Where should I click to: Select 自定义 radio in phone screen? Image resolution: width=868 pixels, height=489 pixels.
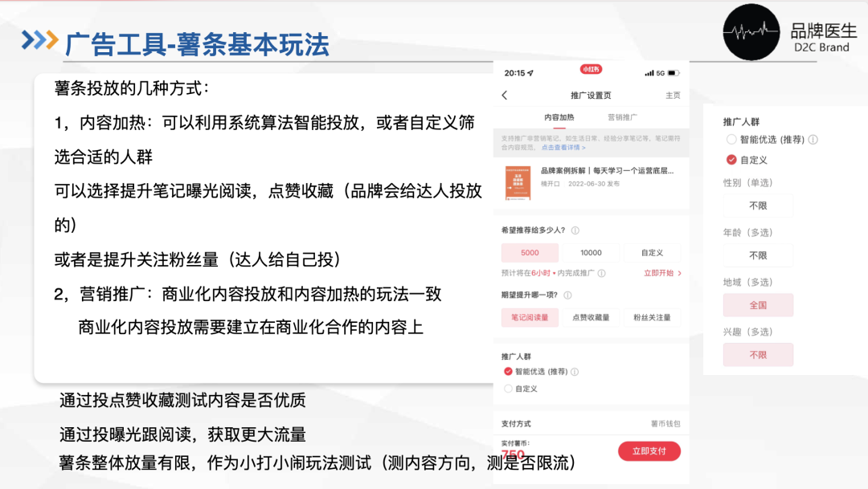pyautogui.click(x=508, y=389)
